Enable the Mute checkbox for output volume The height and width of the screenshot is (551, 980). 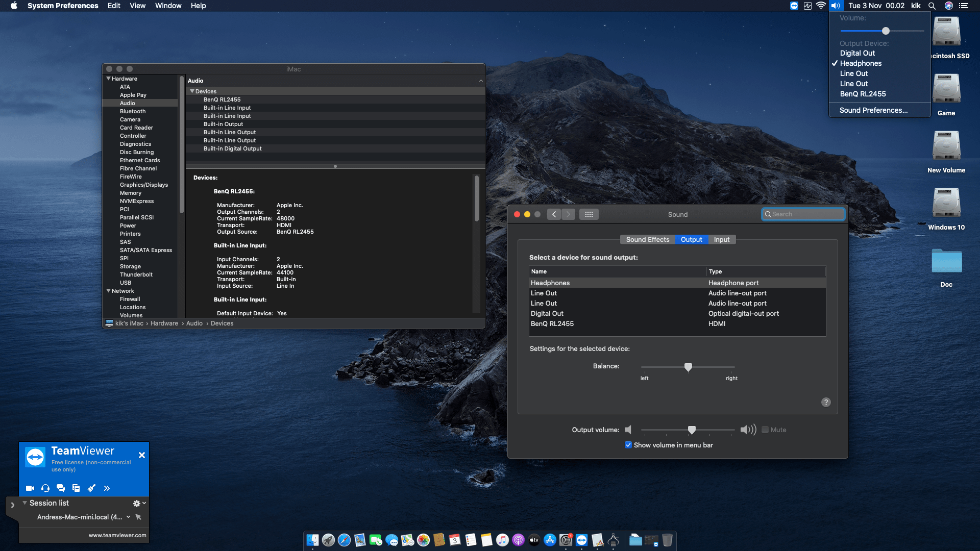(x=765, y=430)
